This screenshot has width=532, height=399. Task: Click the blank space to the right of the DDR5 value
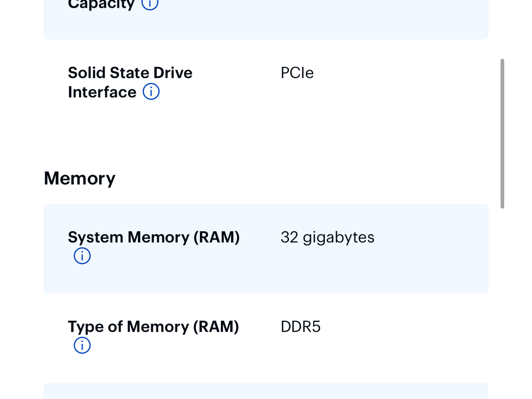403,327
